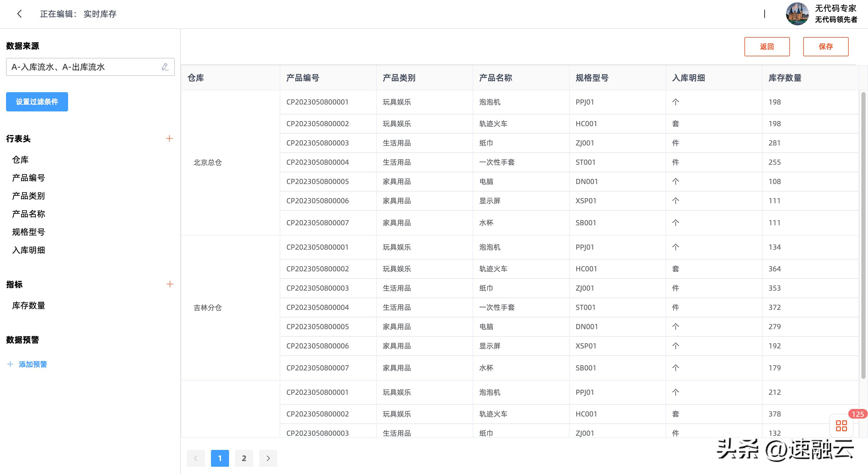Open 设置过滤条件 filter settings
Viewport: 868px width, 474px height.
(37, 102)
